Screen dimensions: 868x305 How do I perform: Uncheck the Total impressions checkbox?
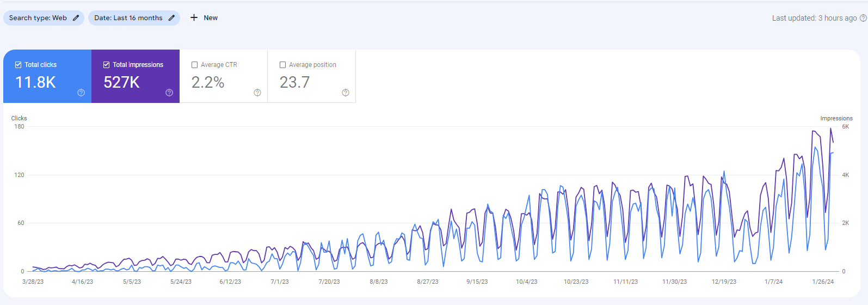(107, 65)
